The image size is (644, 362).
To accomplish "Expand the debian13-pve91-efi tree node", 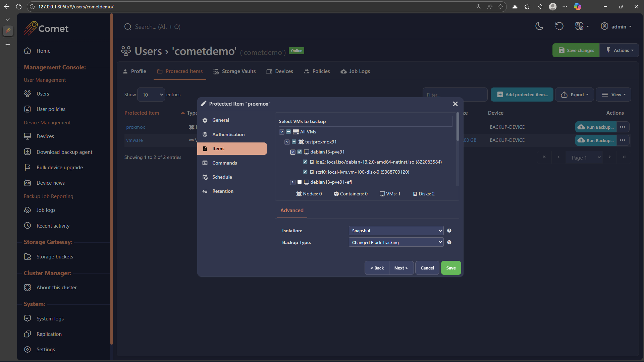I will [x=293, y=182].
